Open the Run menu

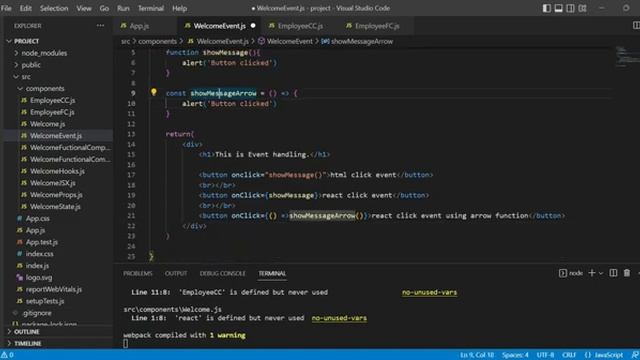point(123,8)
